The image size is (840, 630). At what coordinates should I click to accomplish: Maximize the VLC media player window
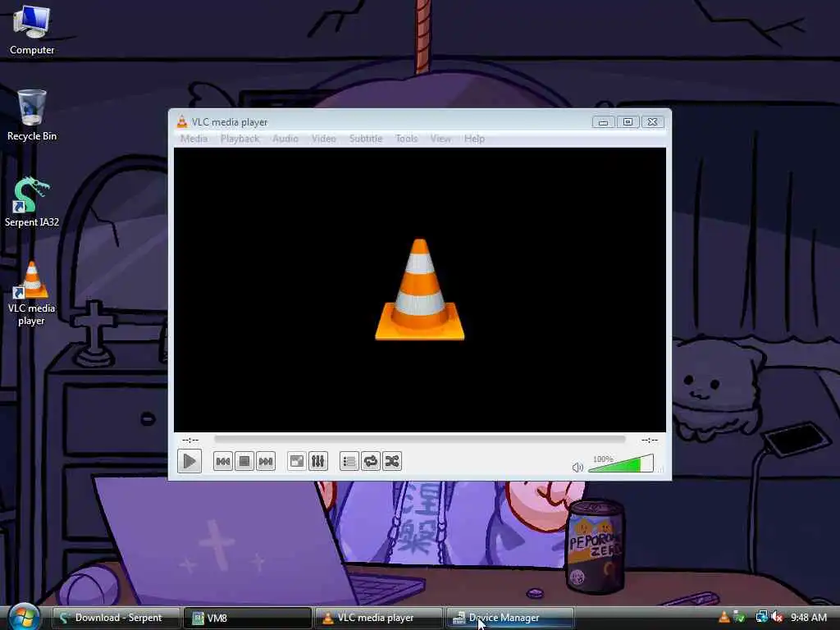628,122
